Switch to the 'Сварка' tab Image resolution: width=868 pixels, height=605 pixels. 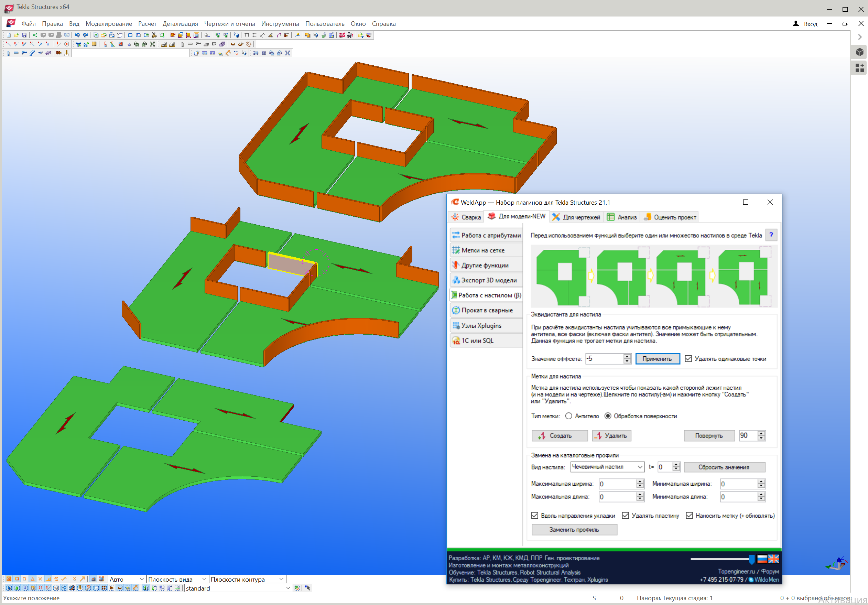[466, 217]
